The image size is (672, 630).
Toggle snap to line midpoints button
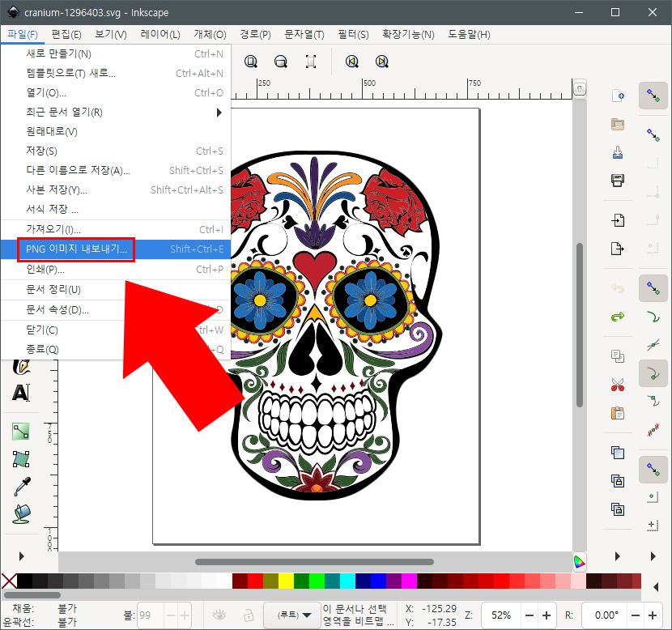653,430
